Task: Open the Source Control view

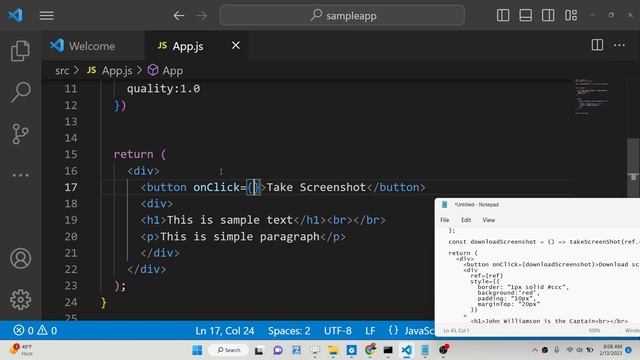Action: [20, 133]
